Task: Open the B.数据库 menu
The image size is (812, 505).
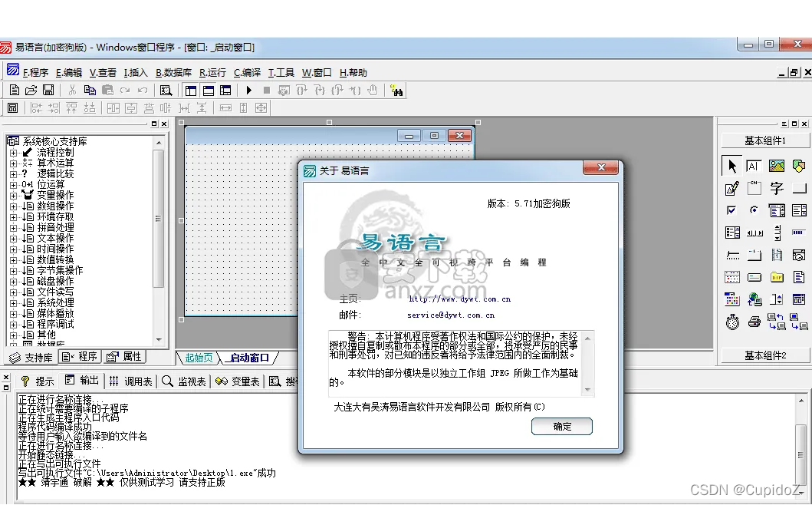Action: point(173,73)
